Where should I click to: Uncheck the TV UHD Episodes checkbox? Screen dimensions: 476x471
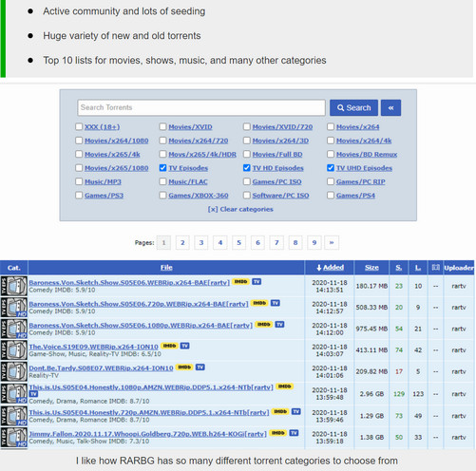pos(331,168)
